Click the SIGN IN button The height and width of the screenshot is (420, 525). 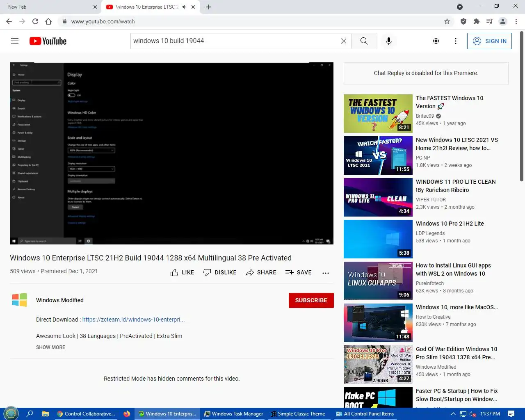pyautogui.click(x=489, y=41)
